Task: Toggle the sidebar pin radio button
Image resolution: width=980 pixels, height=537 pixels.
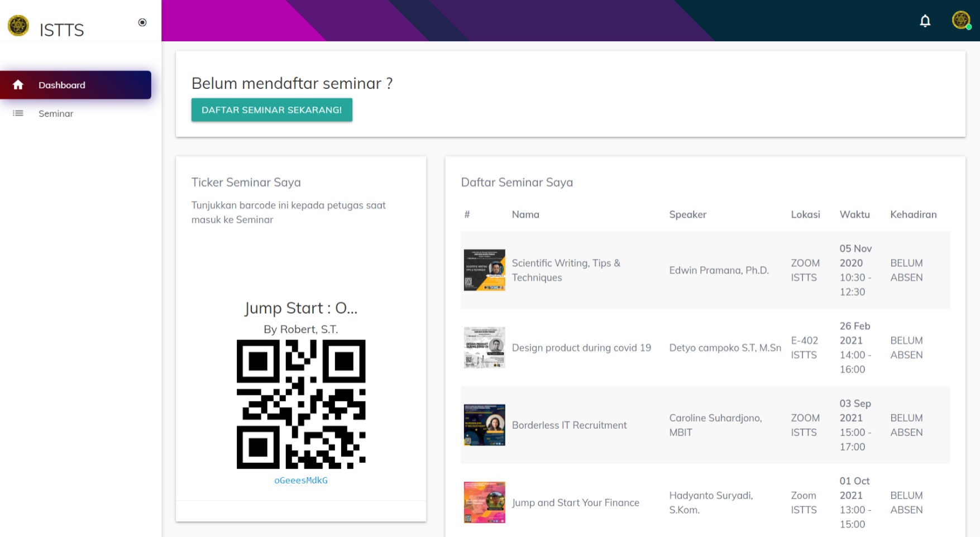Action: coord(142,22)
